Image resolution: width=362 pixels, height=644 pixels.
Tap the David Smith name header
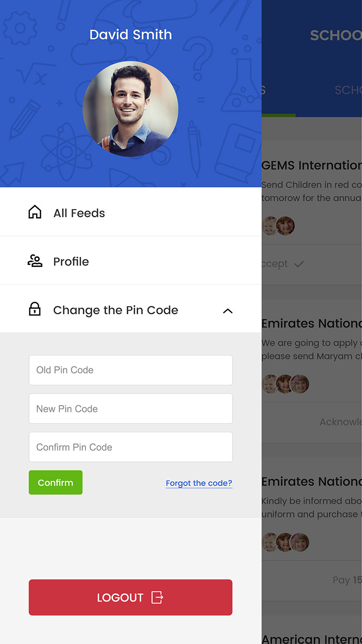click(131, 35)
